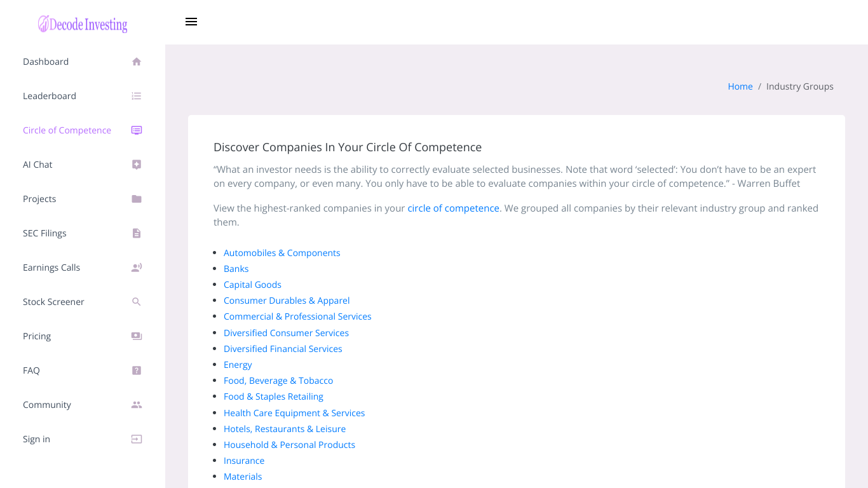Image resolution: width=868 pixels, height=488 pixels.
Task: Toggle the hamburger sidebar menu
Action: pyautogui.click(x=191, y=22)
